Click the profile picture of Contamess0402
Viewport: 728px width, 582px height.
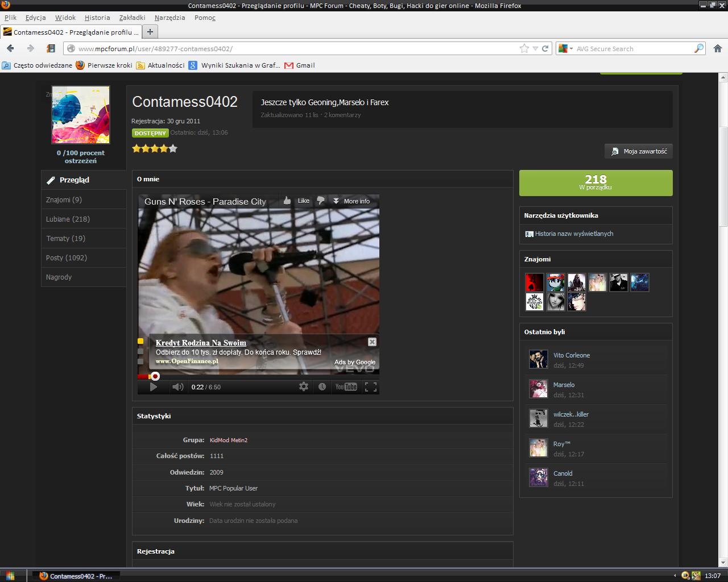pyautogui.click(x=81, y=115)
